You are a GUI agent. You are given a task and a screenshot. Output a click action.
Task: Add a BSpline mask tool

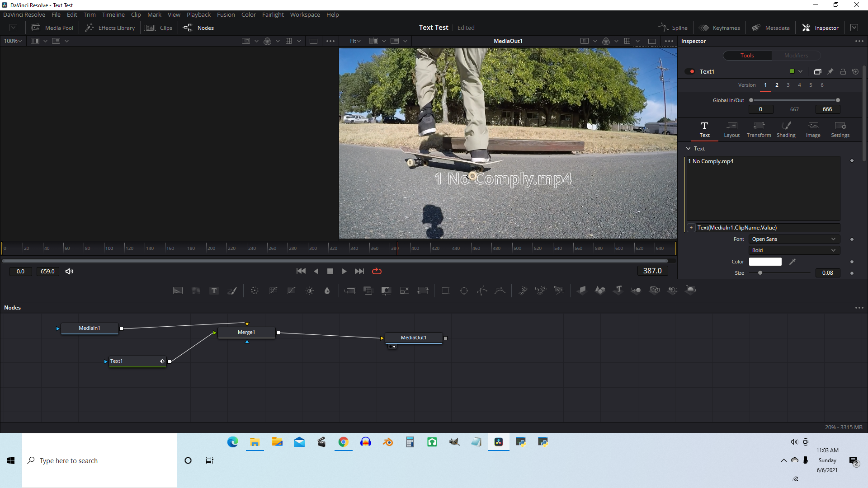[500, 291]
